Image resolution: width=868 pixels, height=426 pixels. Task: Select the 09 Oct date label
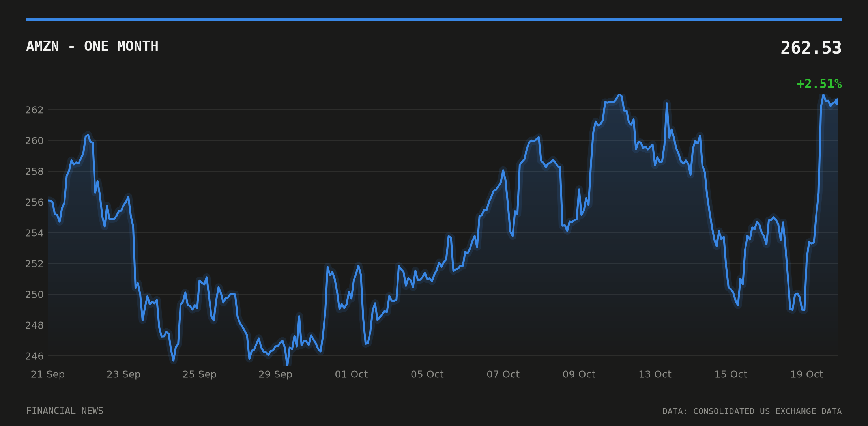(x=579, y=374)
